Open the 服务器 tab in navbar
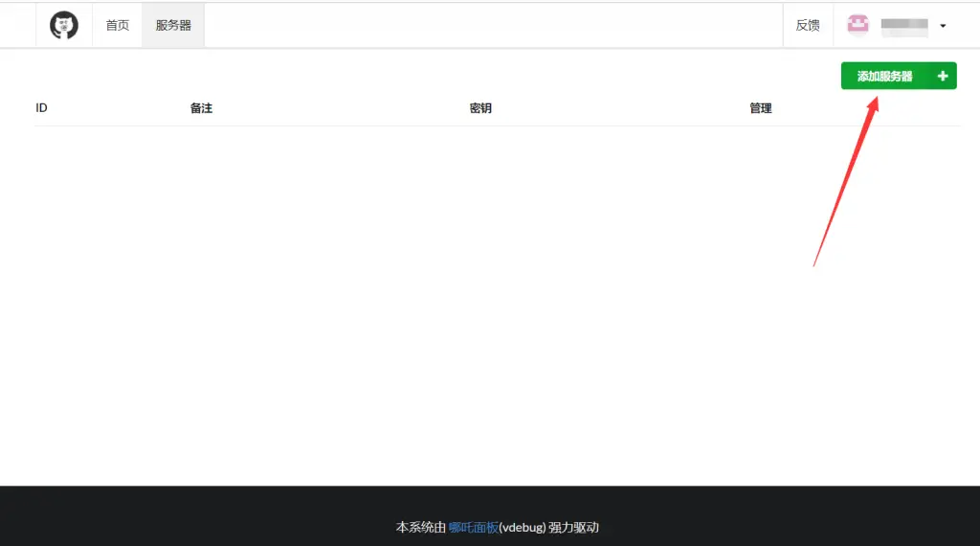The width and height of the screenshot is (980, 546). 173,26
